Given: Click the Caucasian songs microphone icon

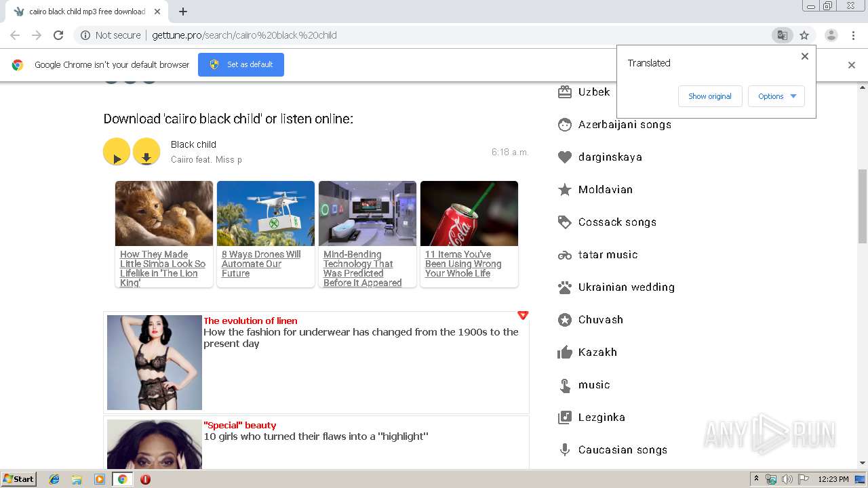Looking at the screenshot, I should 565,450.
